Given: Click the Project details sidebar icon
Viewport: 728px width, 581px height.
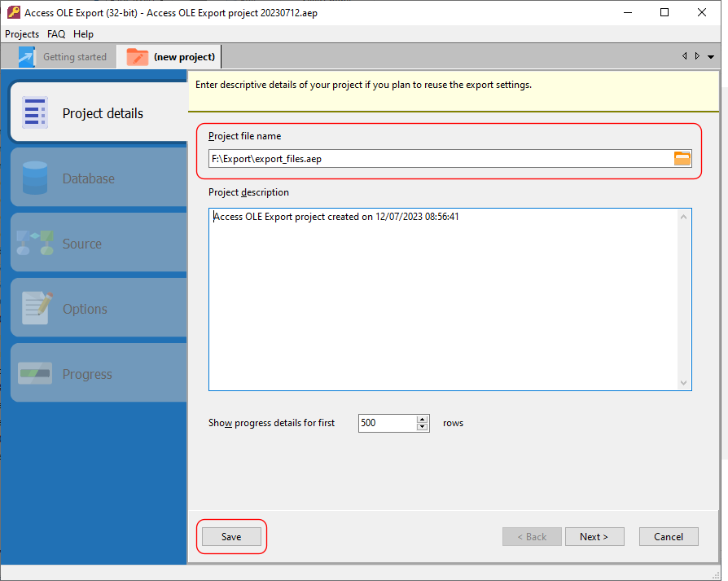Looking at the screenshot, I should [35, 113].
